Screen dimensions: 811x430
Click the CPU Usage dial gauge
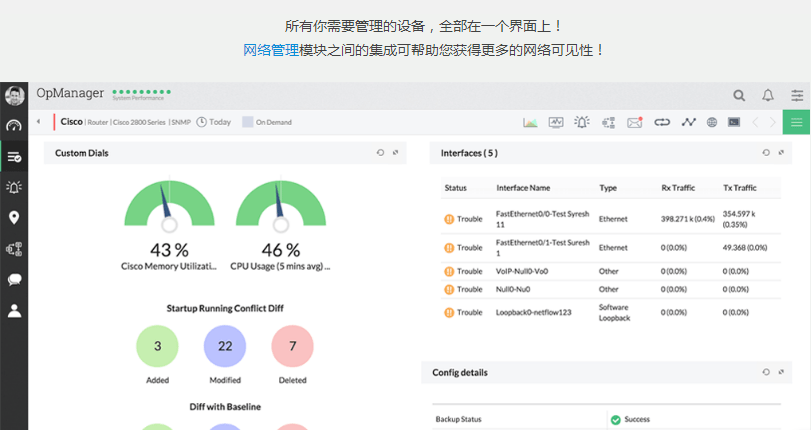click(x=281, y=207)
